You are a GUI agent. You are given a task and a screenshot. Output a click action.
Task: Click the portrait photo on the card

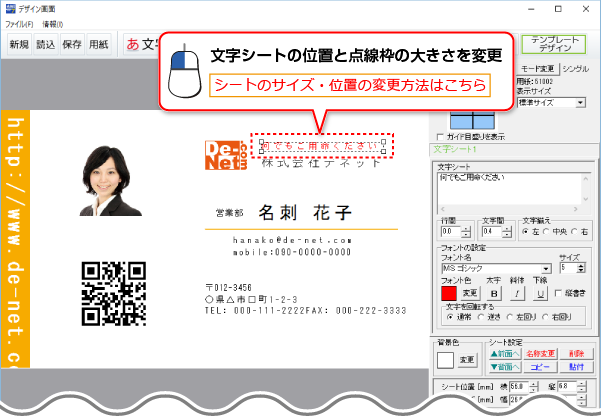[110, 181]
